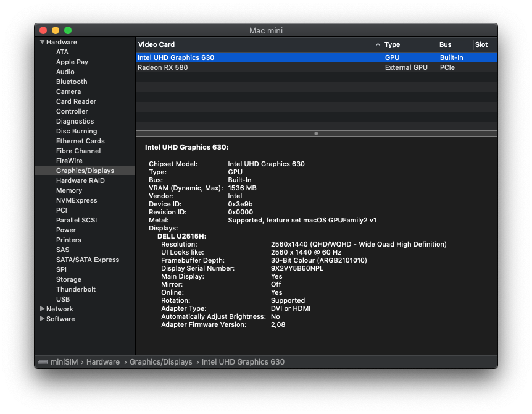Click the miniSIM computer icon in path bar
532x414 pixels.
coord(43,362)
